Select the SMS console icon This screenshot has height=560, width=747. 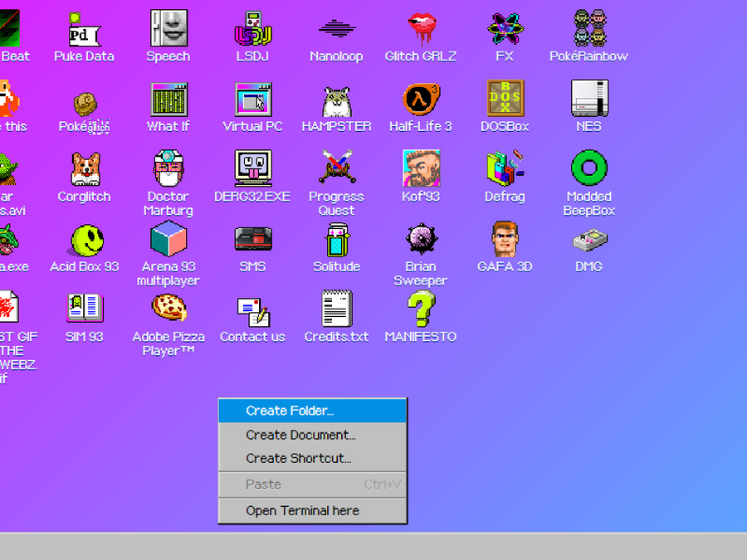253,239
